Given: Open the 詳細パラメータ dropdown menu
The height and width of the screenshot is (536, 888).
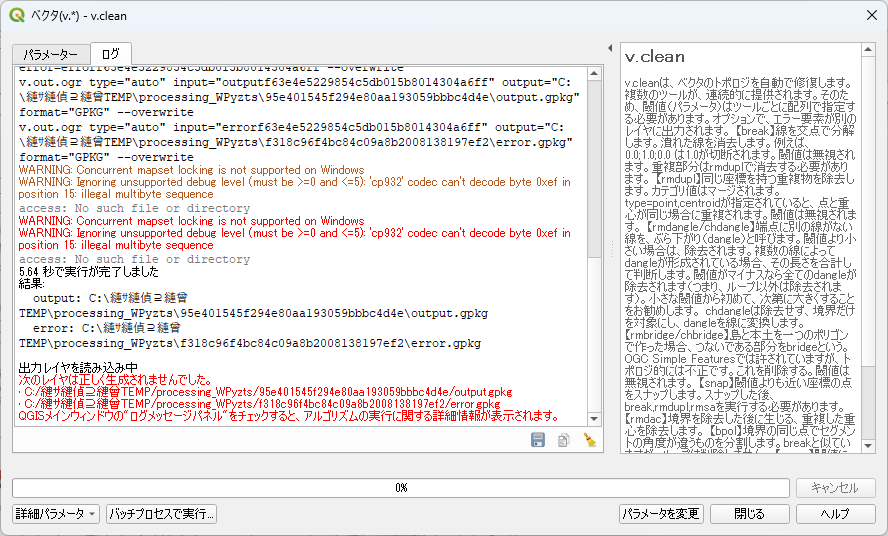Looking at the screenshot, I should (56, 514).
